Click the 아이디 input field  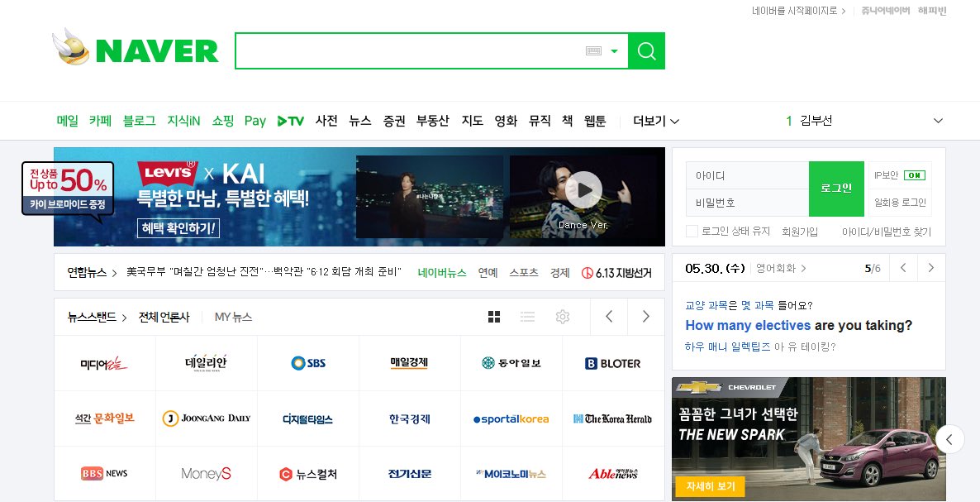click(747, 175)
